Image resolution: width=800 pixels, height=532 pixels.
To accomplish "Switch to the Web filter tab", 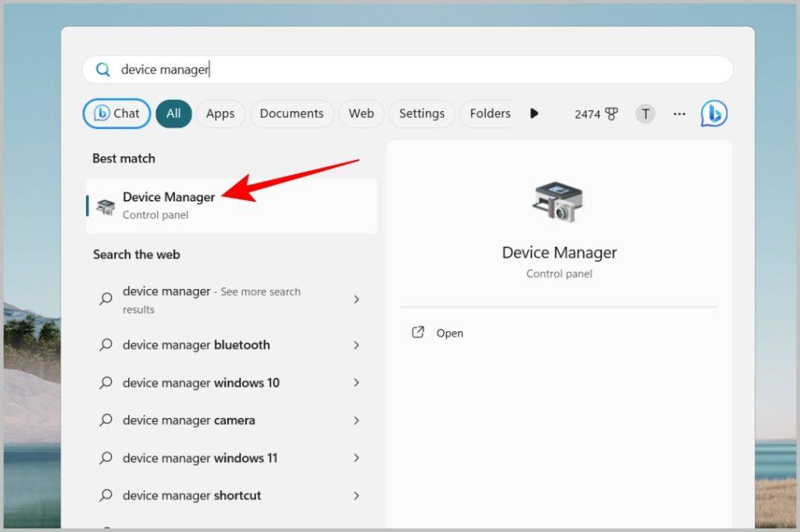I will 361,113.
